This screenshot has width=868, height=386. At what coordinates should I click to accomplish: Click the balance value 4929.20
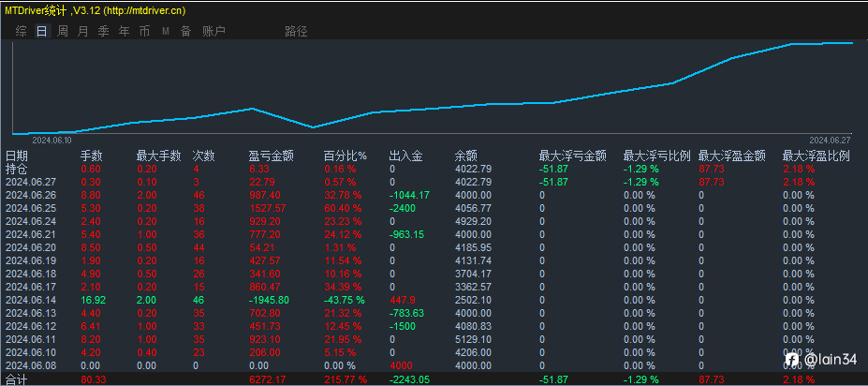473,221
